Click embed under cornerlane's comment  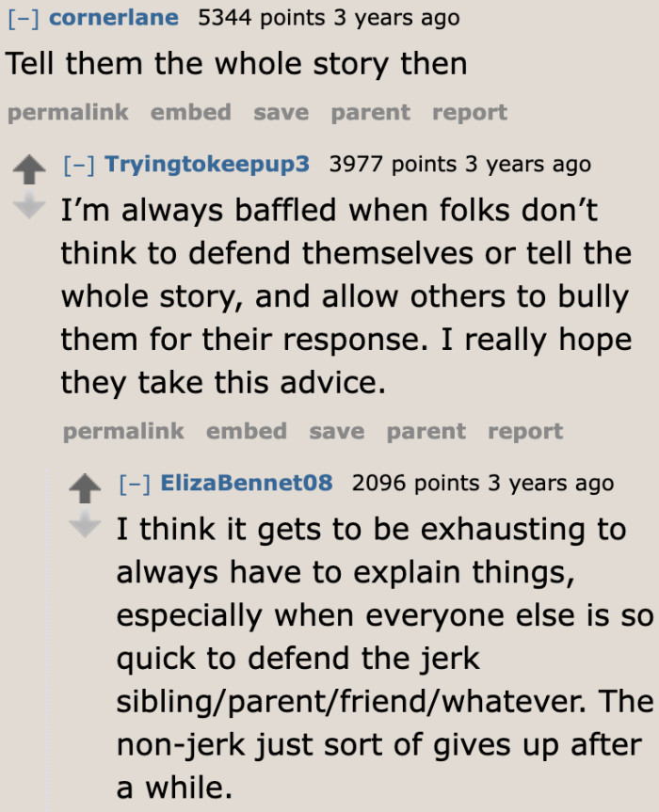190,112
